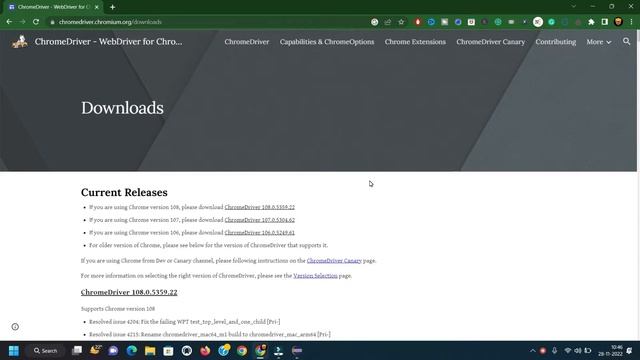The height and width of the screenshot is (360, 640).
Task: Click the page vertical scrollbar
Action: pyautogui.click(x=638, y=185)
